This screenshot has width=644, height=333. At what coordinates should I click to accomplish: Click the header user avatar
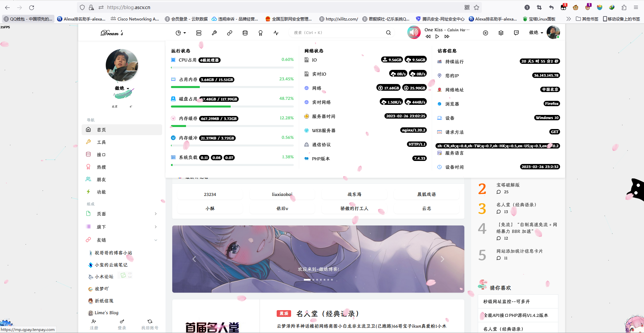coord(553,32)
